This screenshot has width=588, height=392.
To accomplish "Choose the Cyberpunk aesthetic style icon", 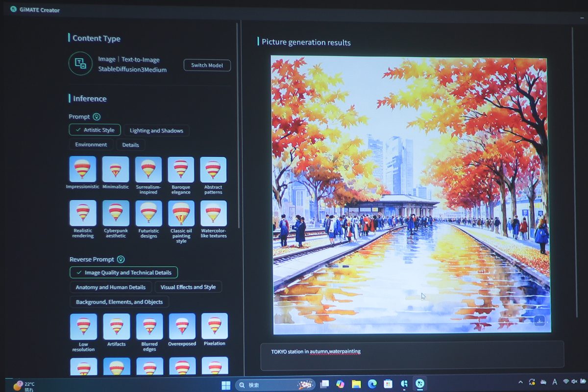I will coord(116,213).
